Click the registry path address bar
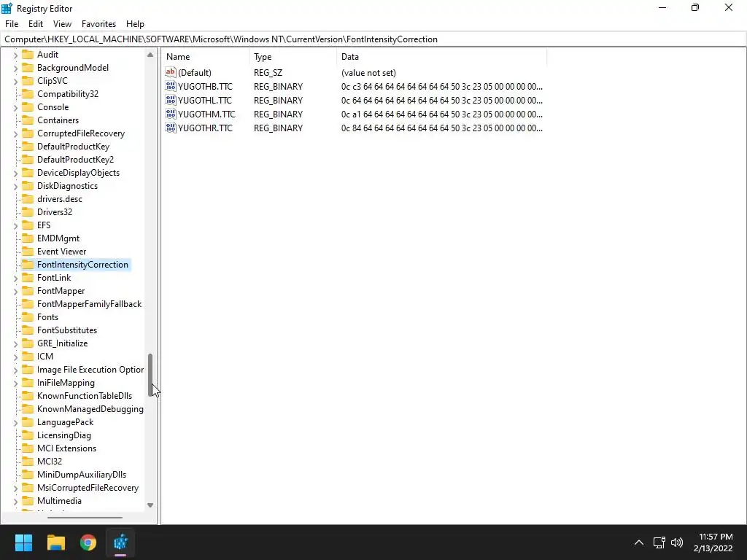The height and width of the screenshot is (560, 747). (373, 39)
